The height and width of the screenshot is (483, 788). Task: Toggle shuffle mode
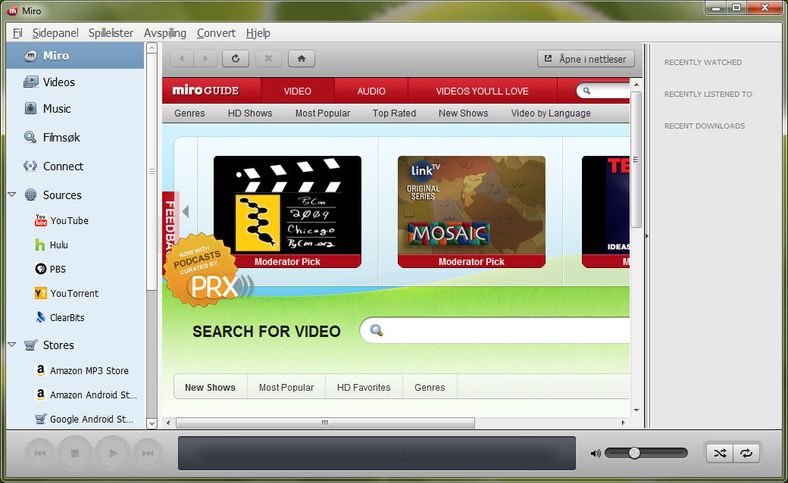(x=720, y=453)
